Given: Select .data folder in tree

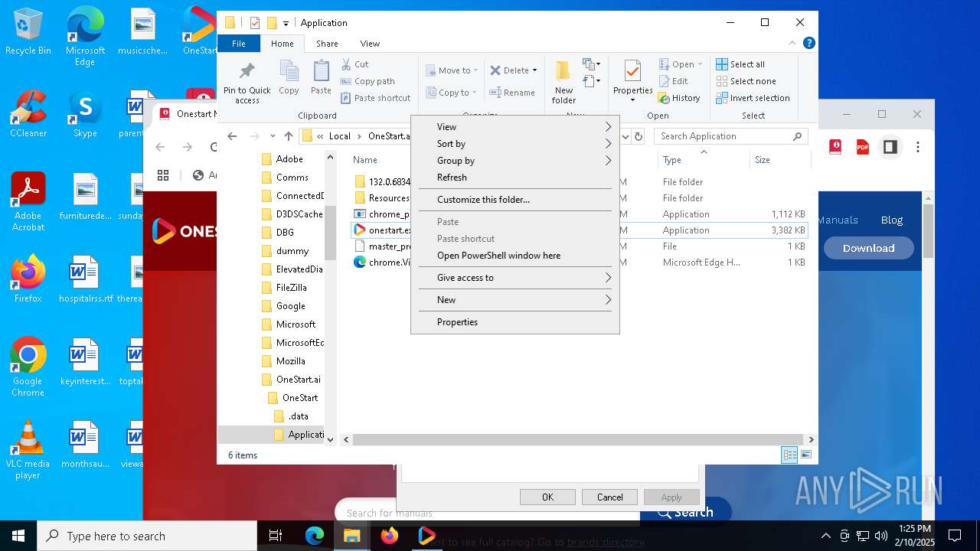Looking at the screenshot, I should [298, 416].
